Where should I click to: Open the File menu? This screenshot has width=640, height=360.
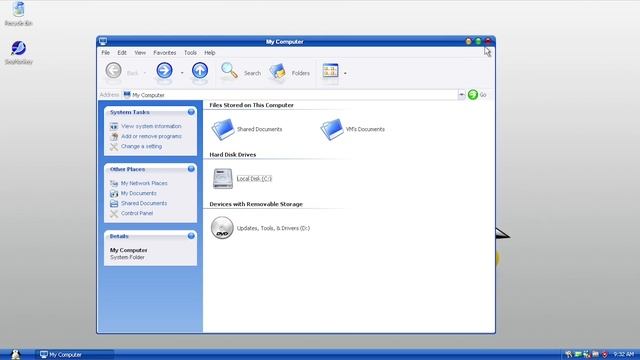click(x=106, y=53)
